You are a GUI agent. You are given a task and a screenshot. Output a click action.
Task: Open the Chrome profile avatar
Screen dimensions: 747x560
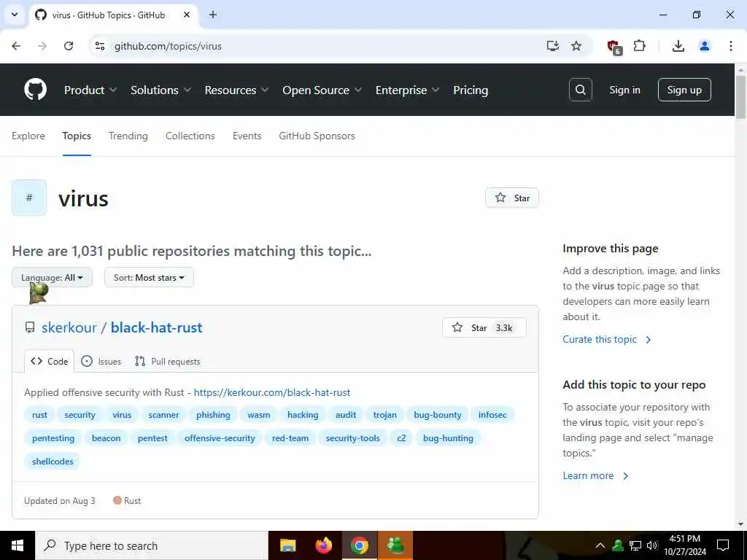coord(704,46)
